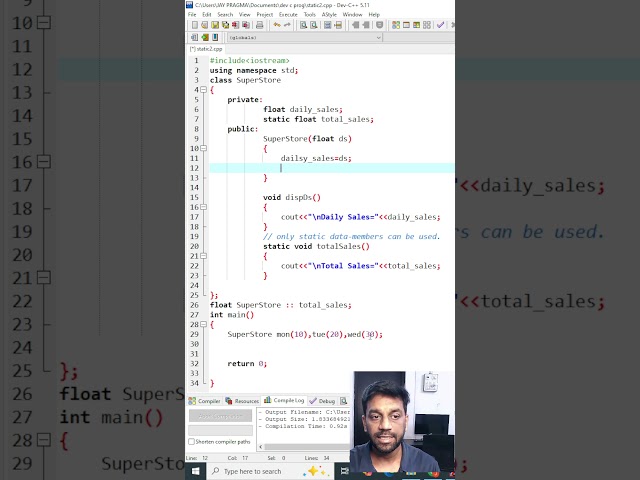Click the Run toolbar icon
This screenshot has width=640, height=480.
point(406,25)
